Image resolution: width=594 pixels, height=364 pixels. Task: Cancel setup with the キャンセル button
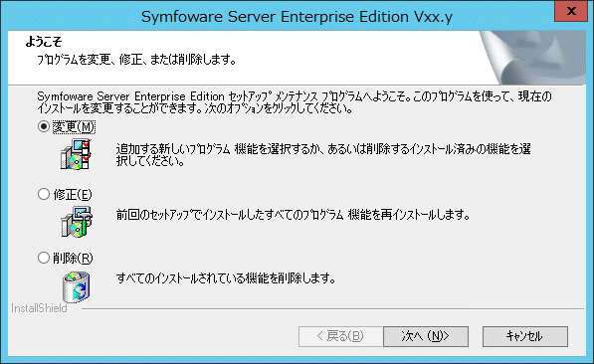point(524,336)
